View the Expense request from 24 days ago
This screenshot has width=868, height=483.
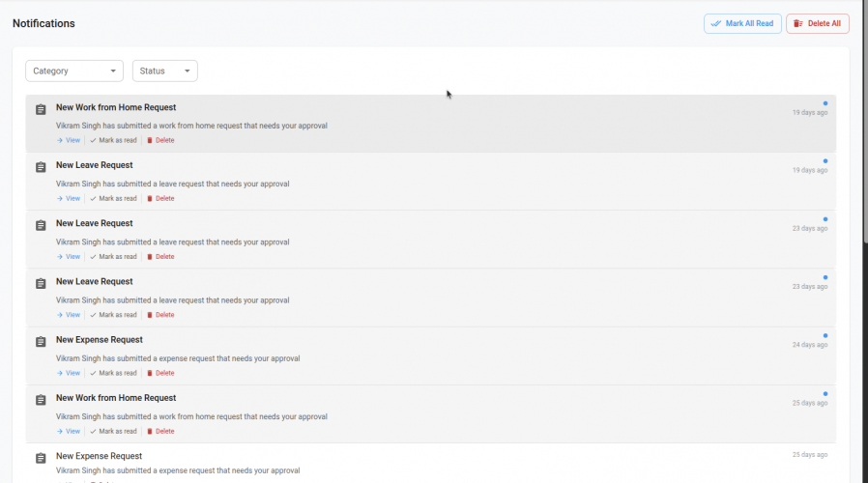69,374
